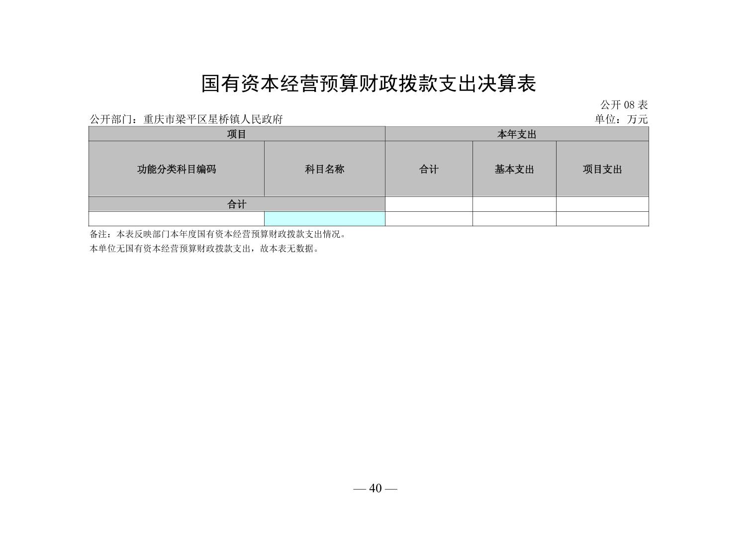Screen dimensions: 756x534
Task: Click the 合计 column header under 本年支出
Action: 429,169
